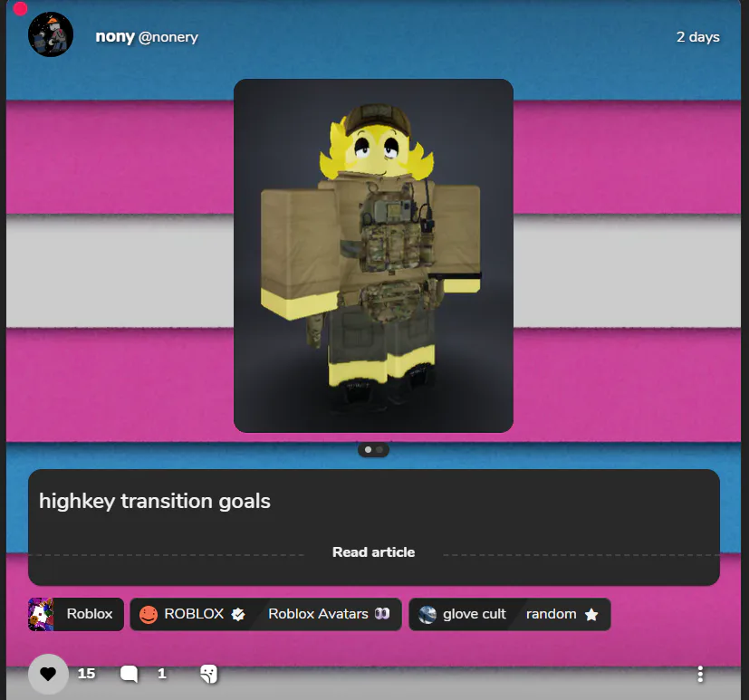Click the 1 comment count

tap(162, 674)
